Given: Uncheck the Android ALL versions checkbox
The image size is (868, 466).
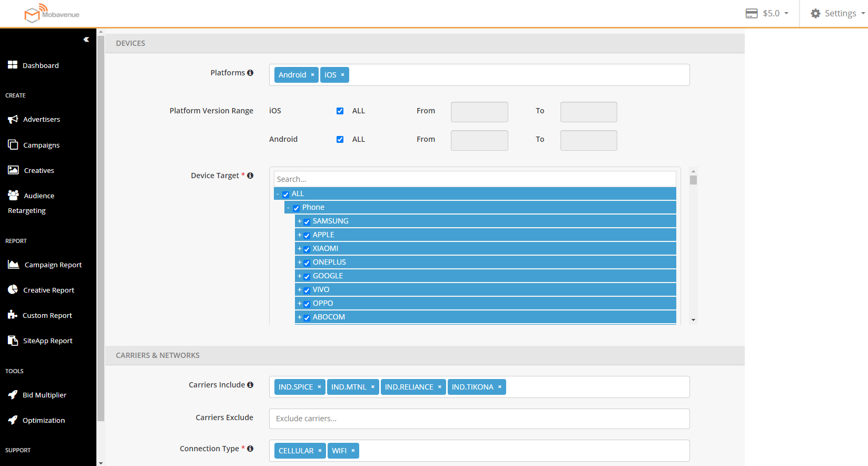Looking at the screenshot, I should coord(340,140).
